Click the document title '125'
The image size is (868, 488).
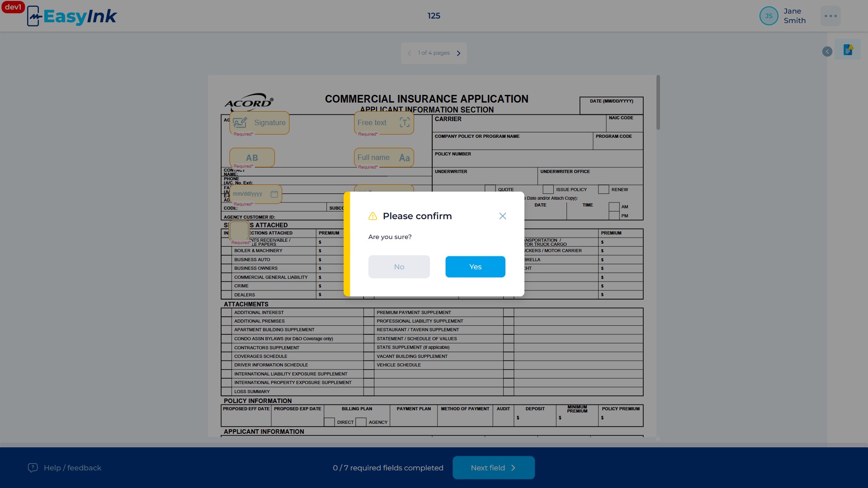pos(434,16)
